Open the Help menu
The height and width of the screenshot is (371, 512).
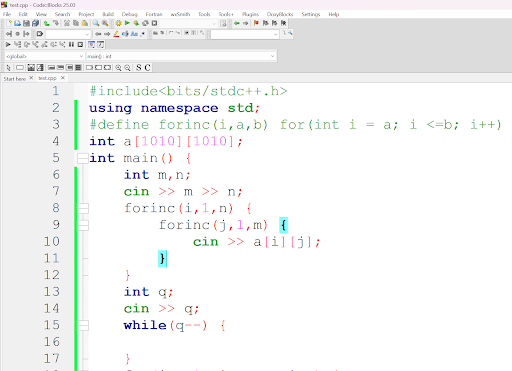click(x=334, y=14)
